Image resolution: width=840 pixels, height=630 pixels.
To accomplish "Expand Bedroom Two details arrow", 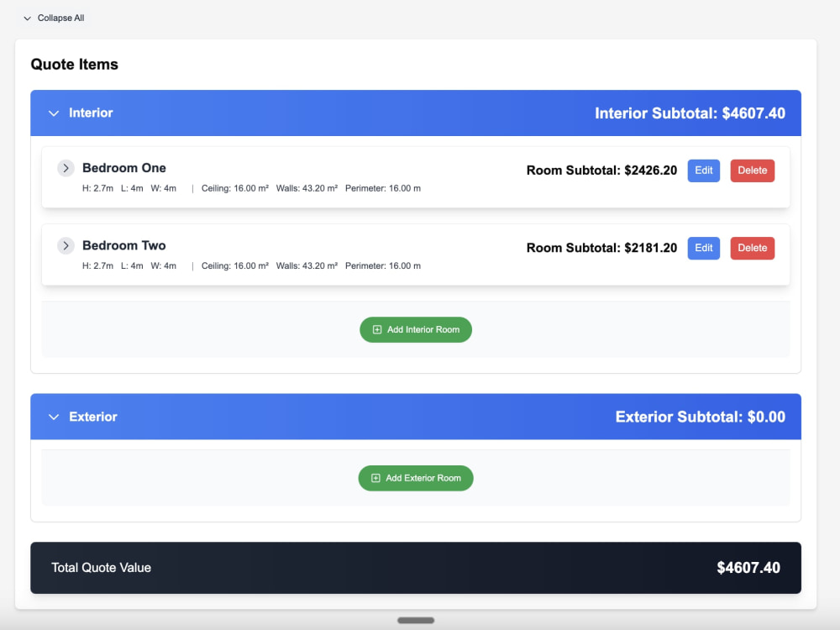I will 66,246.
